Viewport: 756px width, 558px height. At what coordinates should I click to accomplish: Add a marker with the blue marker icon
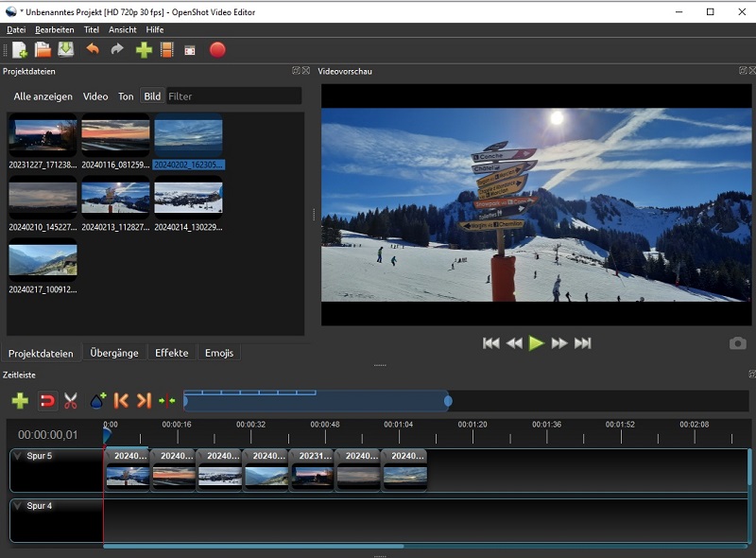point(97,401)
